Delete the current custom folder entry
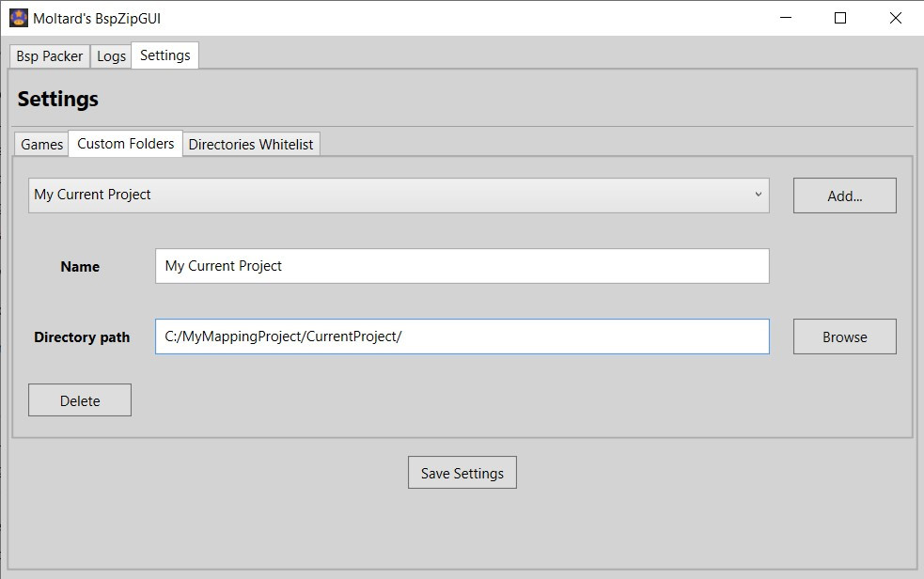The image size is (924, 579). point(79,399)
